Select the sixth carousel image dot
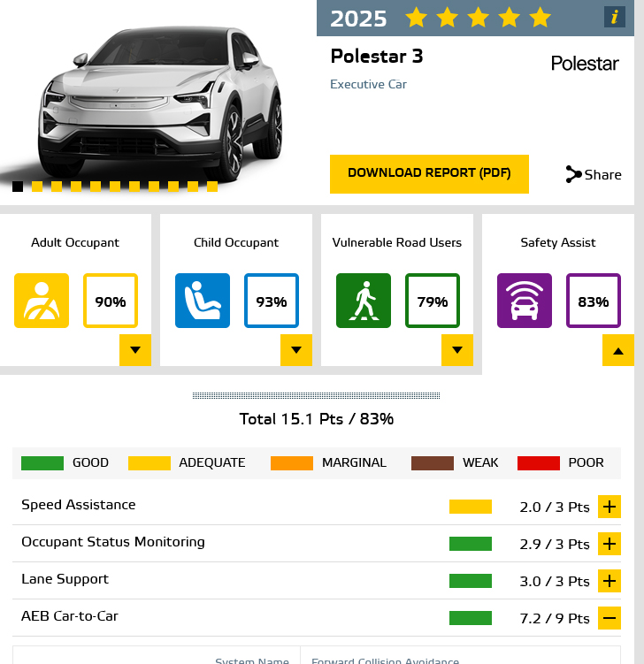 pyautogui.click(x=115, y=187)
